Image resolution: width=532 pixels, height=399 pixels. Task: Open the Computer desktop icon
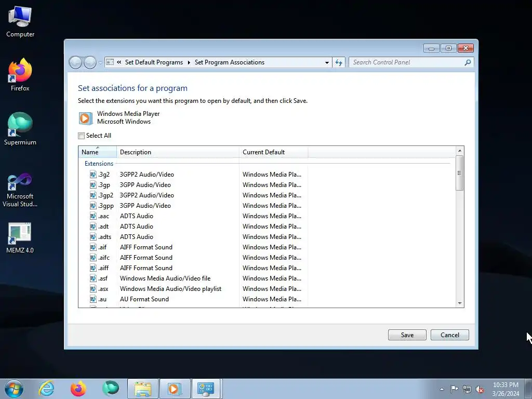coord(20,21)
